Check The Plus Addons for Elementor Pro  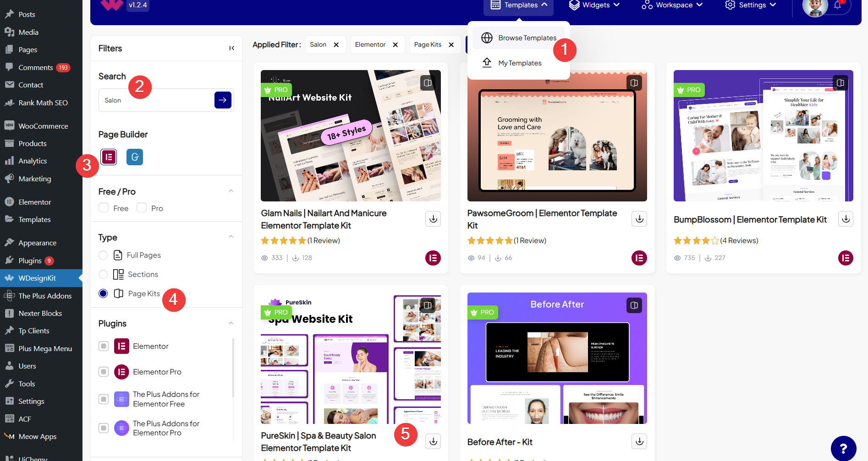(104, 428)
